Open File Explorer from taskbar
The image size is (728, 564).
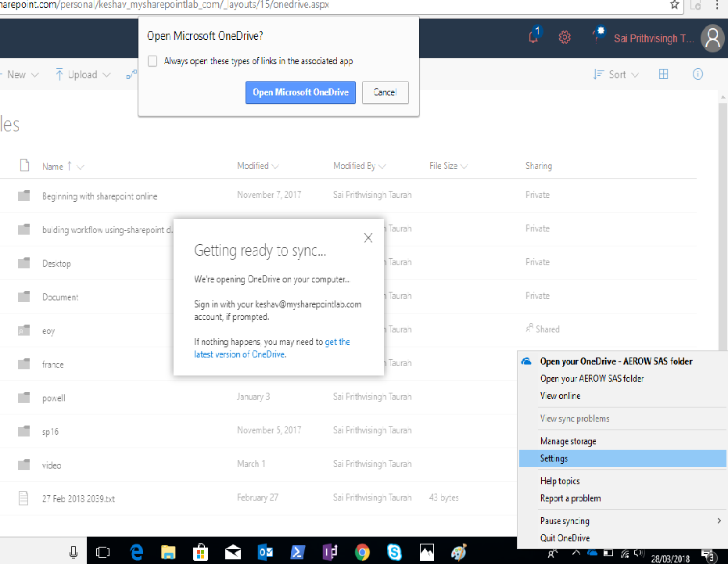tap(168, 552)
